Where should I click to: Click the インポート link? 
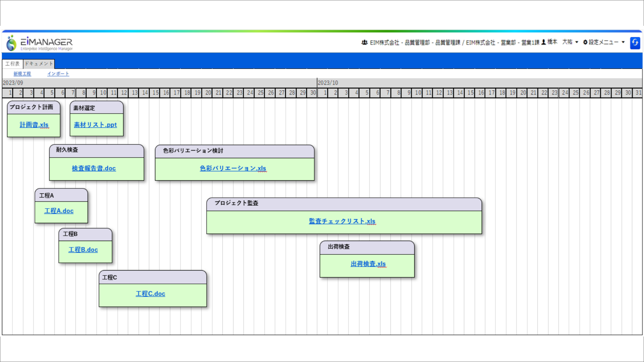point(58,74)
